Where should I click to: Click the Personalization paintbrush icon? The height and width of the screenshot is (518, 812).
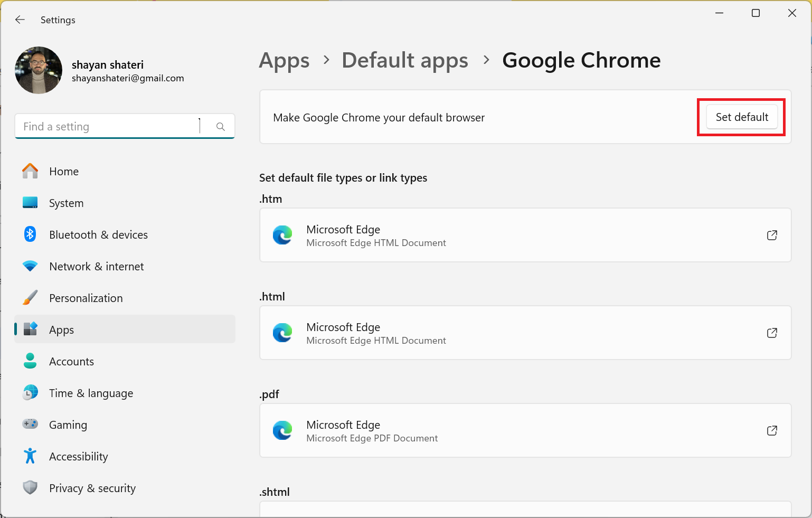[x=30, y=298]
